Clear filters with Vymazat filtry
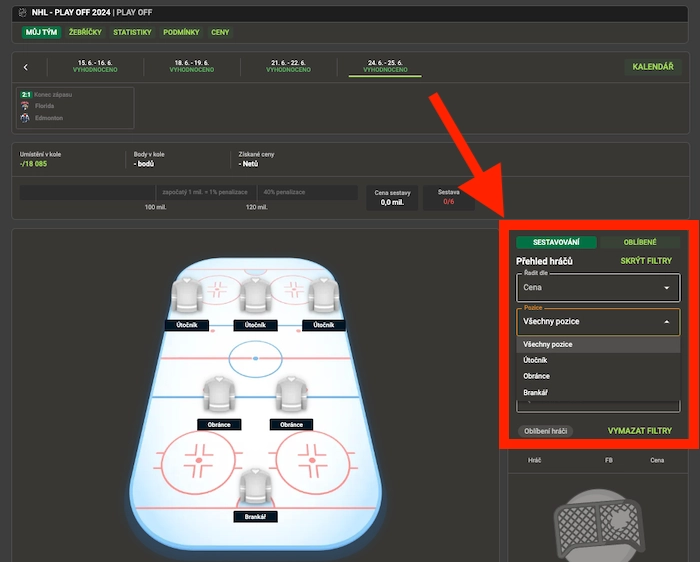This screenshot has height=562, width=700. click(640, 431)
